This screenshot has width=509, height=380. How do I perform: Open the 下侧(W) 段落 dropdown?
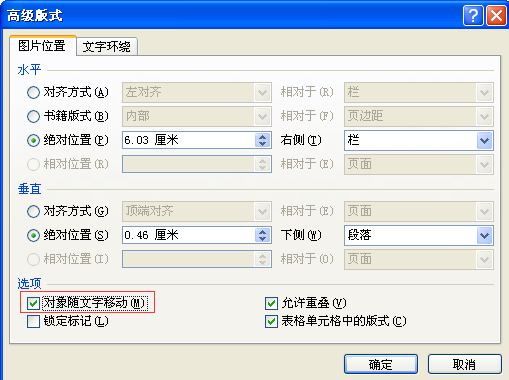(x=484, y=235)
